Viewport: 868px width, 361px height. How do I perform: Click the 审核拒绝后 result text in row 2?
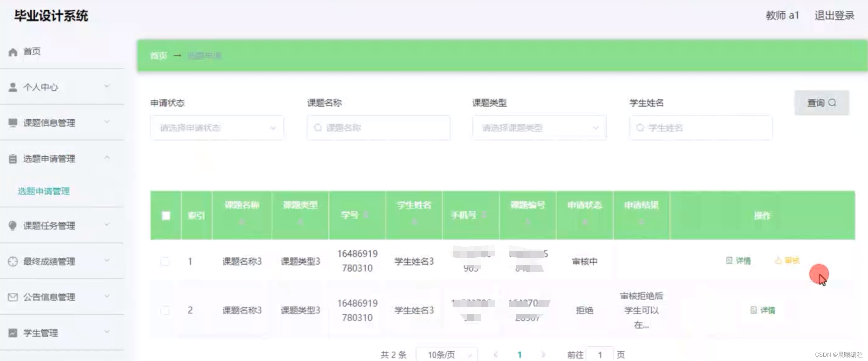(x=642, y=296)
